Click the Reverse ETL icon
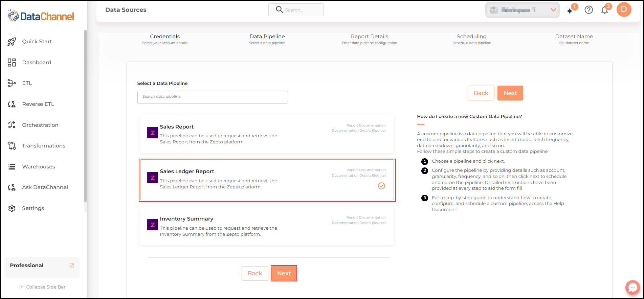Viewport: 644px width, 299px height. 12,104
